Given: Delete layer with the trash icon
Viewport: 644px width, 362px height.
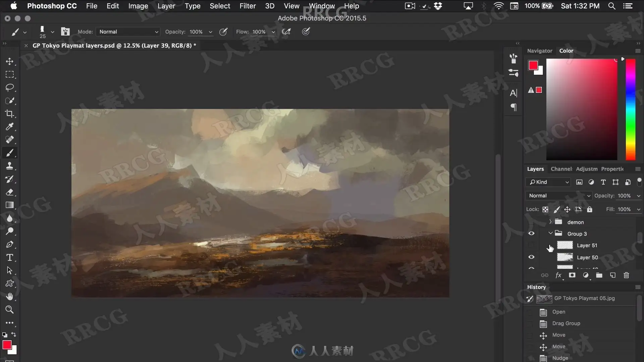Looking at the screenshot, I should tap(626, 275).
